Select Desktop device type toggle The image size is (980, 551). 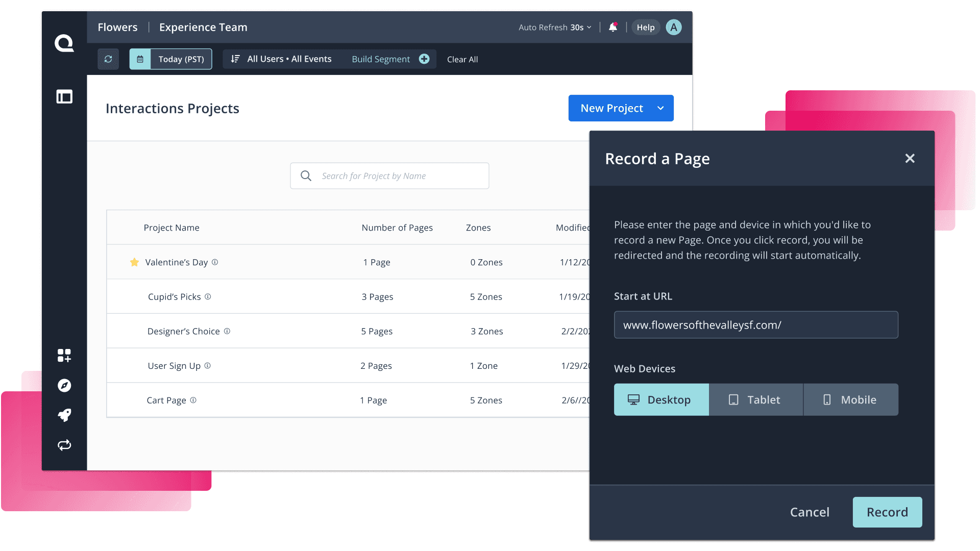661,399
